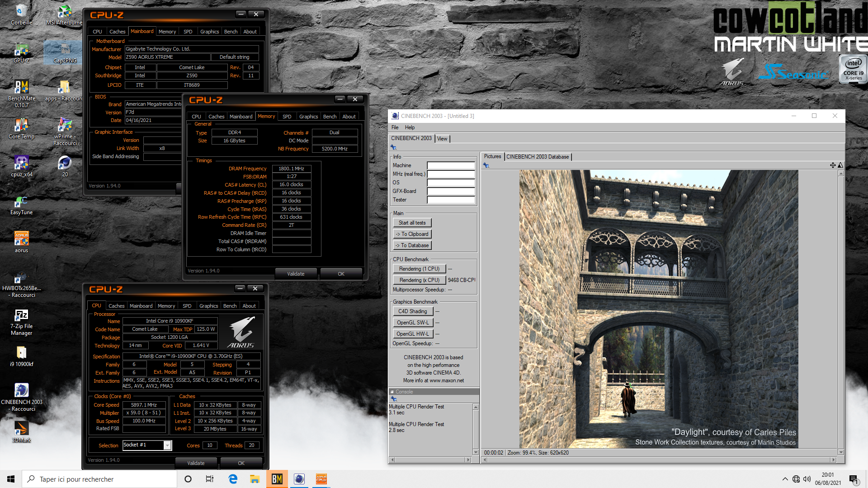Switch to CINEBENCH 2003 Database tab
Image resolution: width=868 pixels, height=488 pixels.
coord(538,157)
